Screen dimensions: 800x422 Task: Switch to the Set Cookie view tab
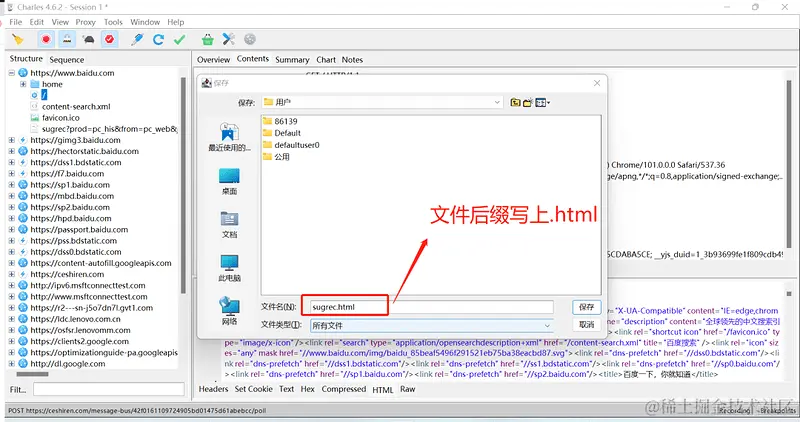[253, 389]
